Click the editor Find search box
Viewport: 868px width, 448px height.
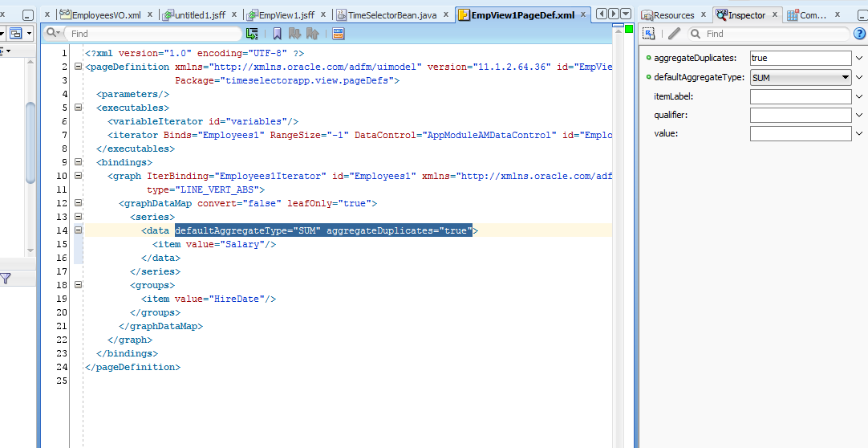[155, 34]
